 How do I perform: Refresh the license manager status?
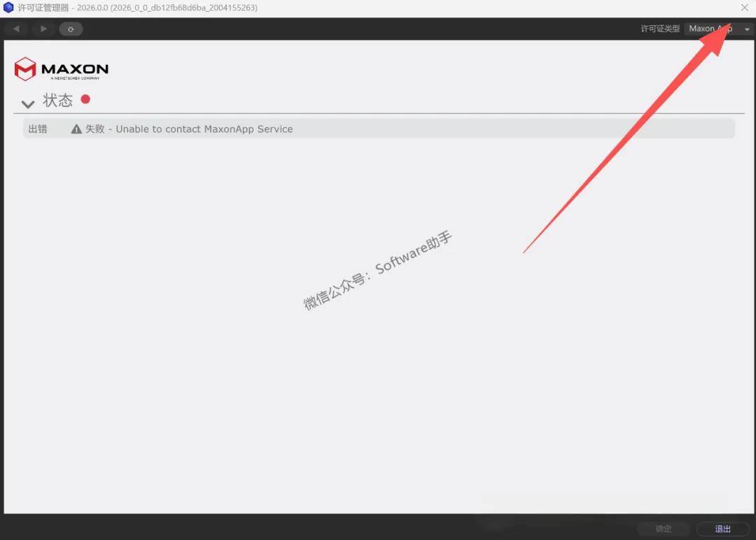[71, 29]
